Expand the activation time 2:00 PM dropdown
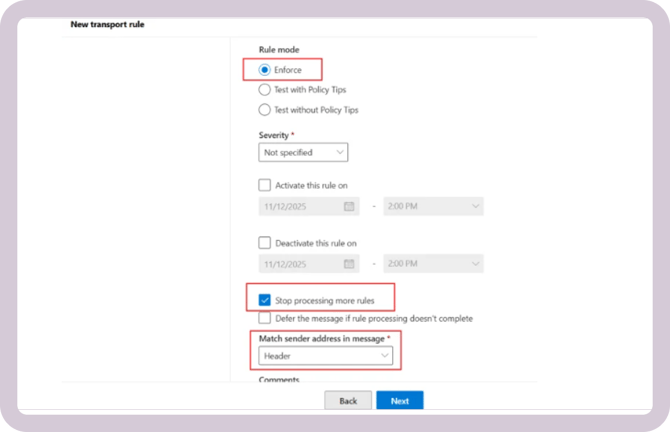The image size is (670, 432). click(433, 206)
